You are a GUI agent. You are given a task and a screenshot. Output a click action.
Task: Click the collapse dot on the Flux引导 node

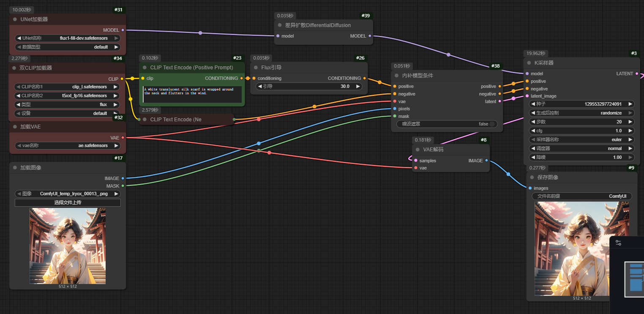[x=256, y=68]
